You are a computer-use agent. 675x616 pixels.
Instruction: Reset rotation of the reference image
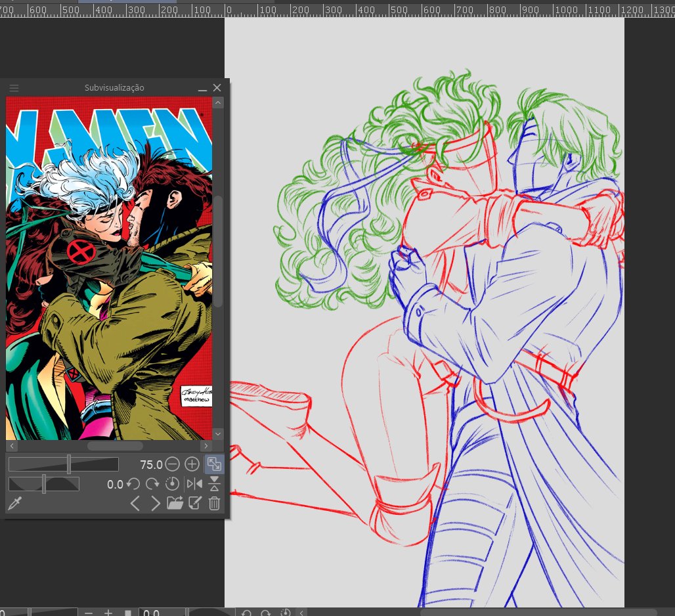pos(172,484)
